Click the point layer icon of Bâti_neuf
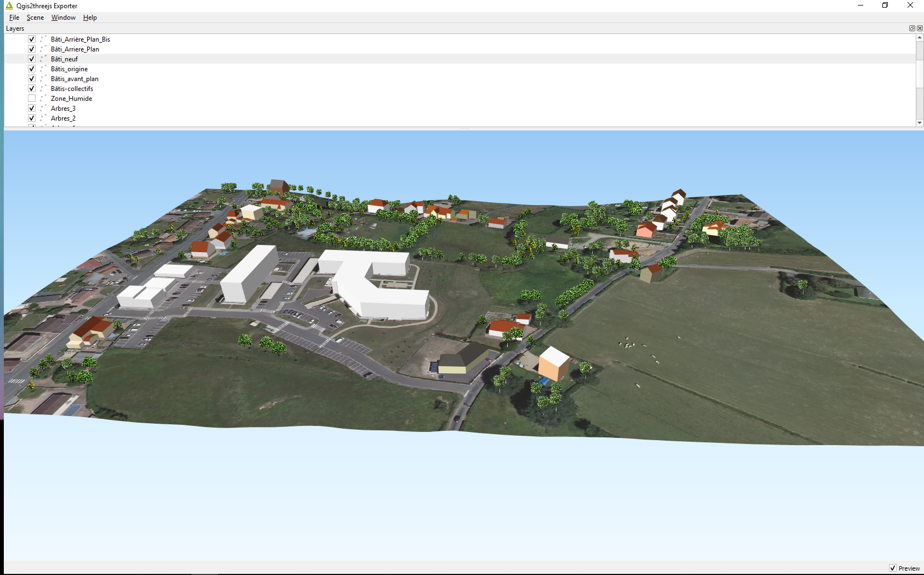The image size is (924, 575). click(x=43, y=59)
